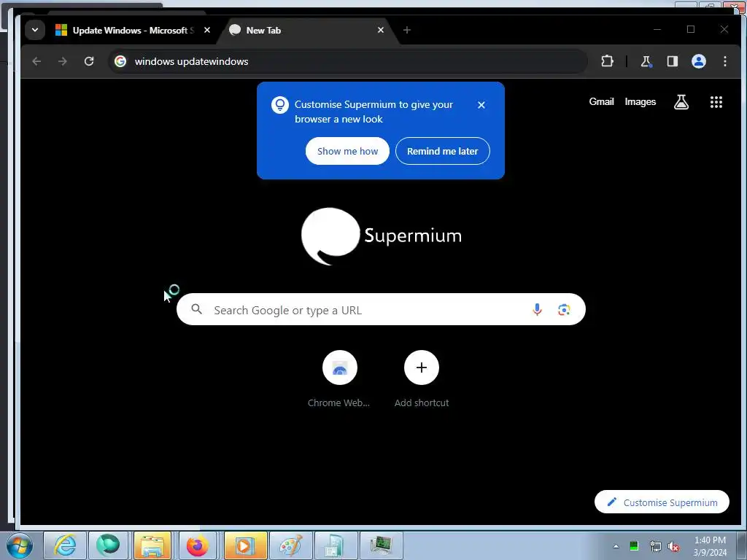The image size is (747, 560).
Task: Open Supermium from taskbar
Action: pos(108,545)
